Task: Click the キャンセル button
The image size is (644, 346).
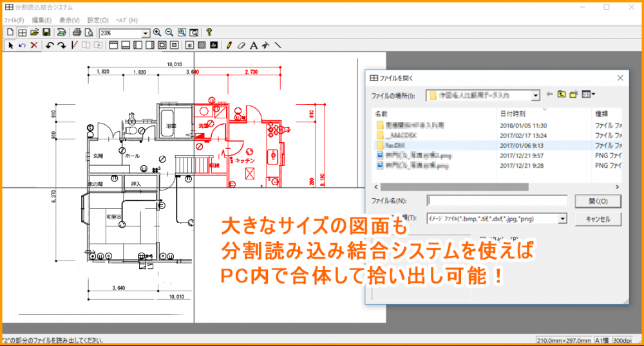Action: [x=598, y=219]
